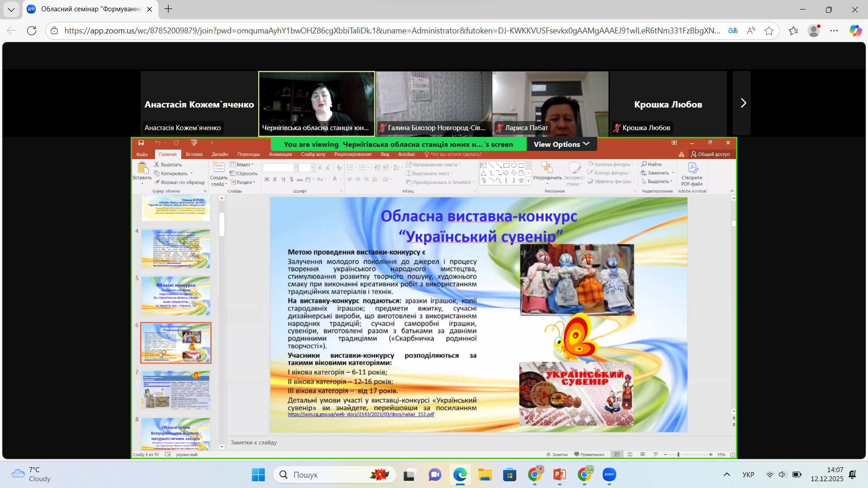Click the Общий доступ share button
The height and width of the screenshot is (488, 868).
[710, 154]
